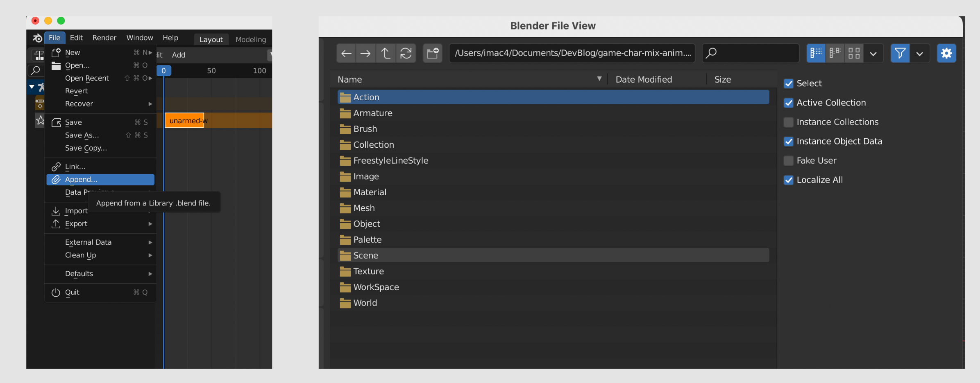Switch to the Layout workspace tab

pyautogui.click(x=211, y=39)
